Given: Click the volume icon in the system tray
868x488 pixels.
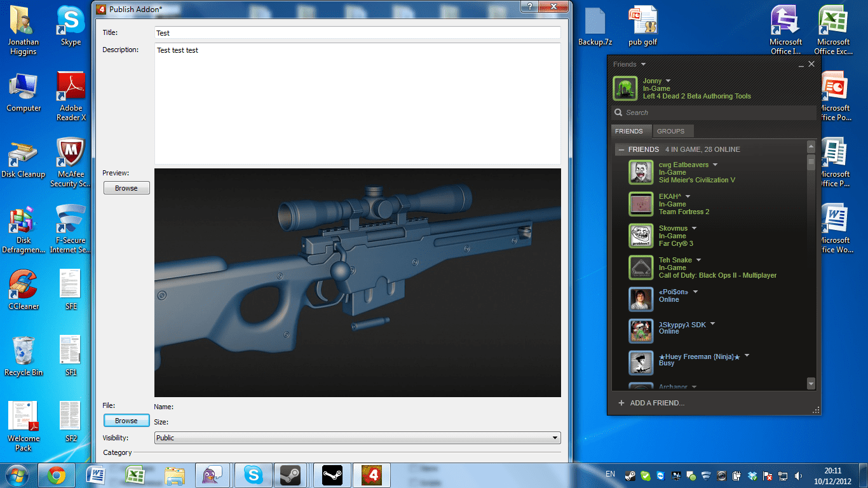Looking at the screenshot, I should (799, 475).
